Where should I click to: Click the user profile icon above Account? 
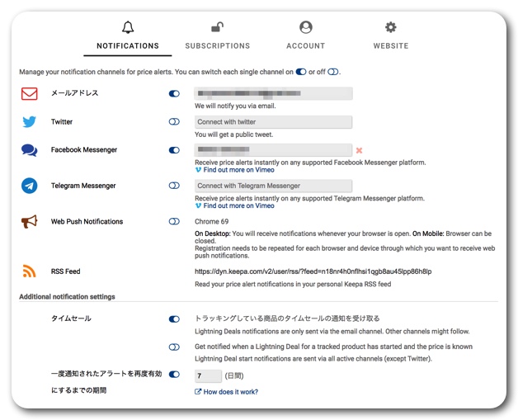[x=306, y=28]
